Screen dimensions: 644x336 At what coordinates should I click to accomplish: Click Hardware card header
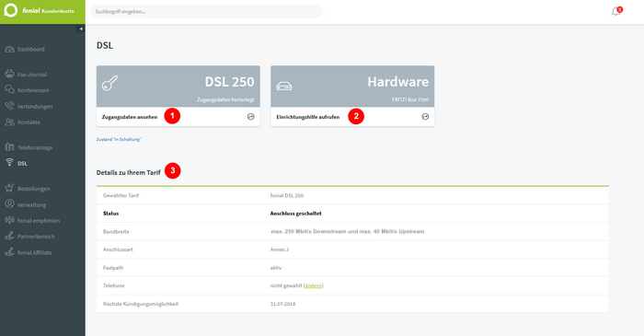click(x=352, y=87)
